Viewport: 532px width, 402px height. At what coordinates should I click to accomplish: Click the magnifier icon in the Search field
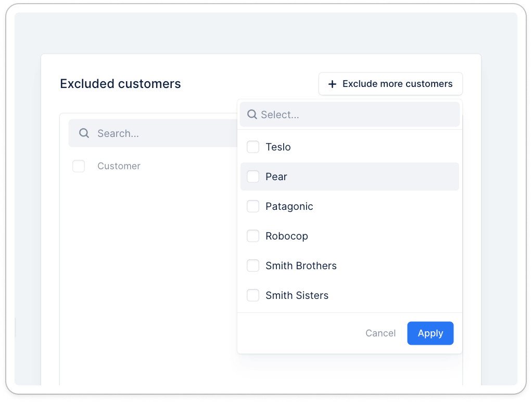pyautogui.click(x=84, y=133)
